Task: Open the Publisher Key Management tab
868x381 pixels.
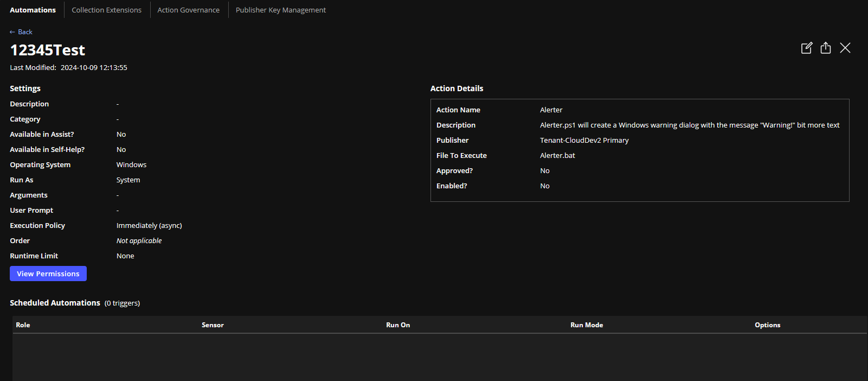Action: click(280, 10)
